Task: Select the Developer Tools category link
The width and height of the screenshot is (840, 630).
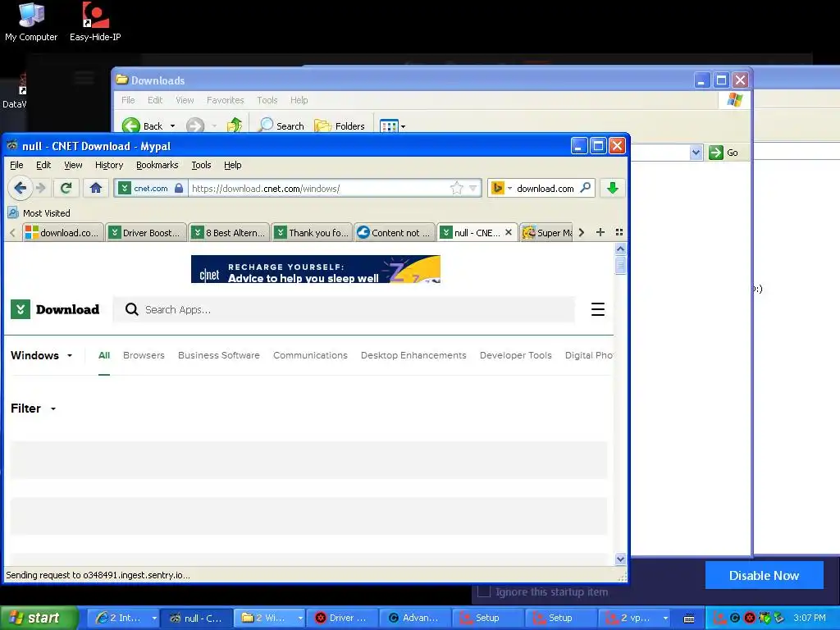Action: pyautogui.click(x=515, y=355)
